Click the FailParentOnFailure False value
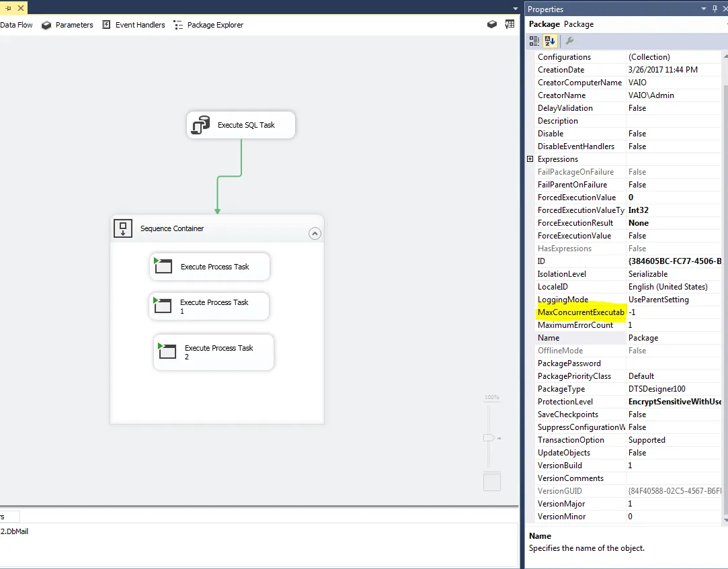The height and width of the screenshot is (569, 728). [674, 185]
